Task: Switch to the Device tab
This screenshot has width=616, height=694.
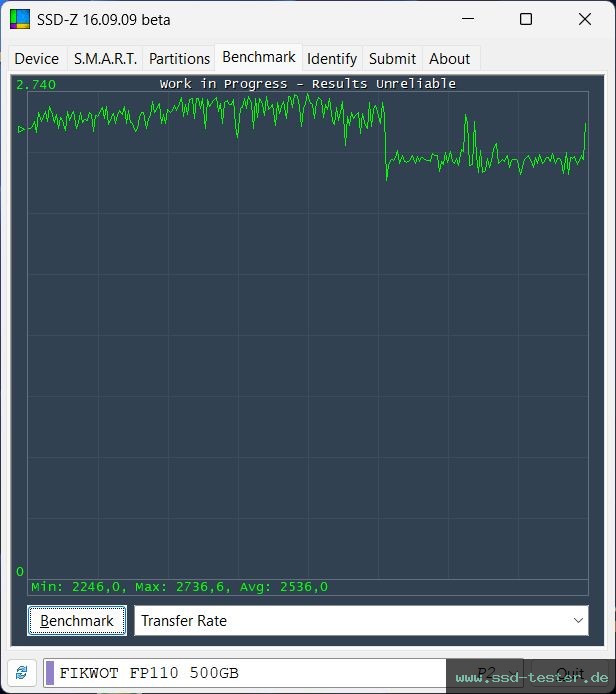Action: click(x=37, y=58)
